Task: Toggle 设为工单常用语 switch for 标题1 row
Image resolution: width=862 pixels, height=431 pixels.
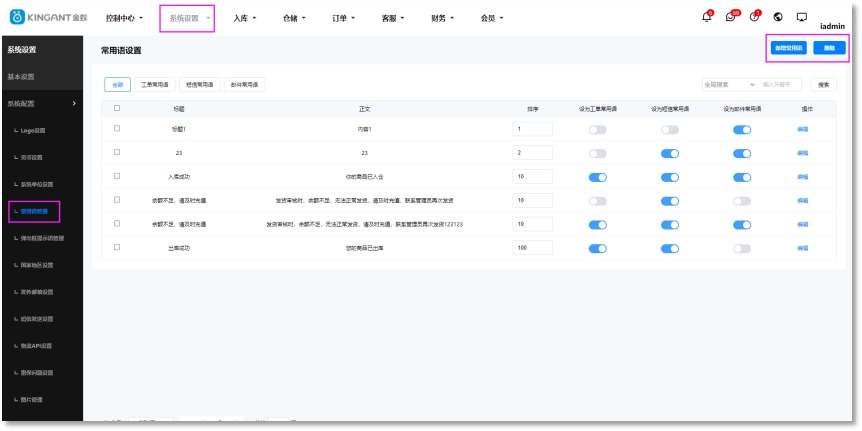Action: [x=598, y=129]
